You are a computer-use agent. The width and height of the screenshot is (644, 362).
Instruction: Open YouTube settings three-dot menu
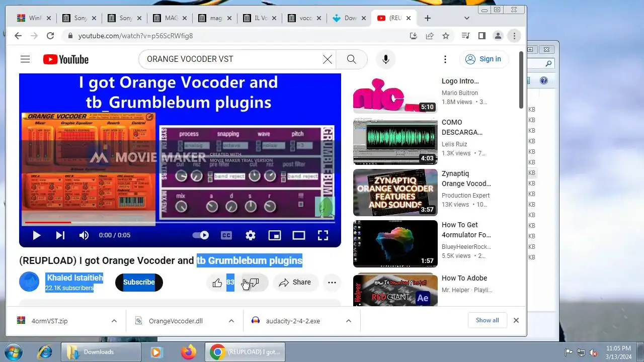point(445,59)
